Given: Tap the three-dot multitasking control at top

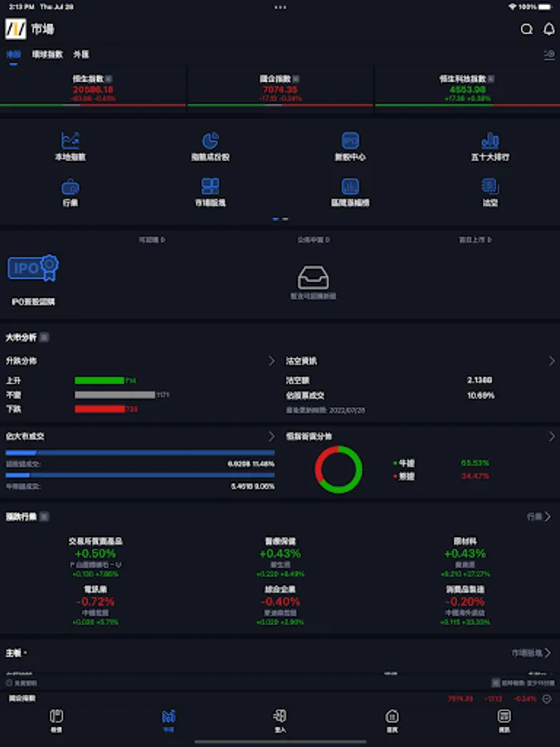Looking at the screenshot, I should (x=280, y=7).
